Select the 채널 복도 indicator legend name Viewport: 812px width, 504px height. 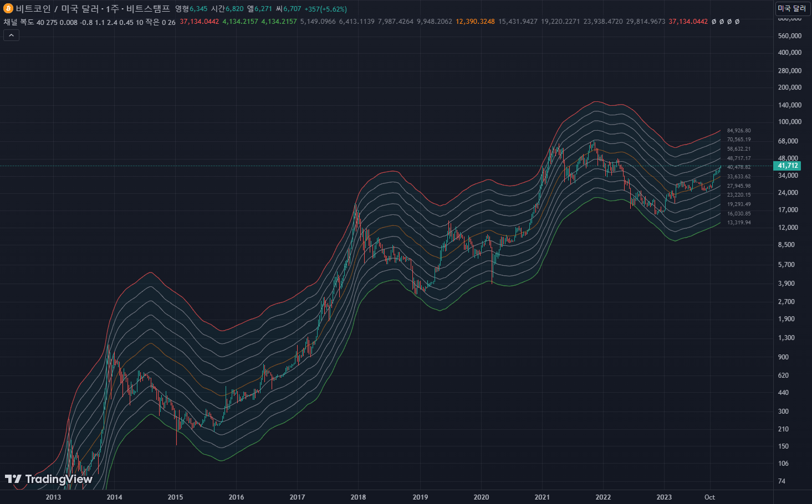[x=19, y=22]
